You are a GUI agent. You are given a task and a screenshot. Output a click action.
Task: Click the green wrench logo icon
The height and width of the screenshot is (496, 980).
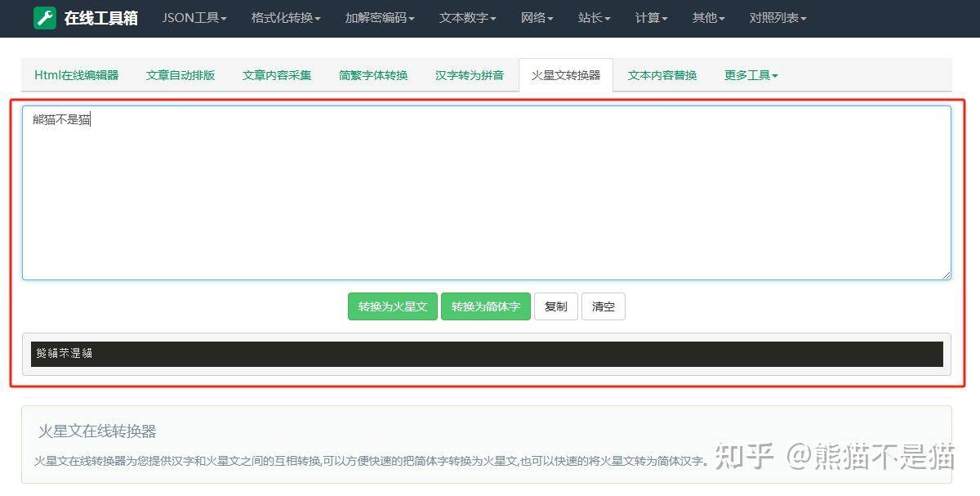click(x=45, y=18)
